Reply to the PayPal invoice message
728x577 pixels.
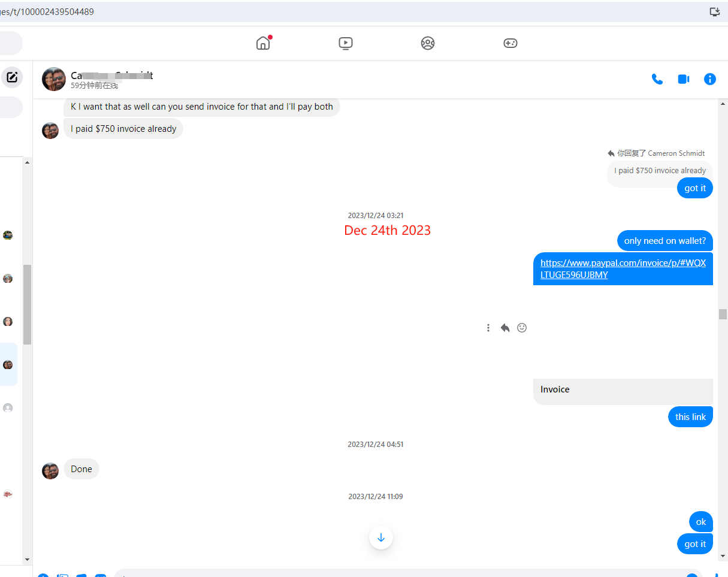point(505,328)
